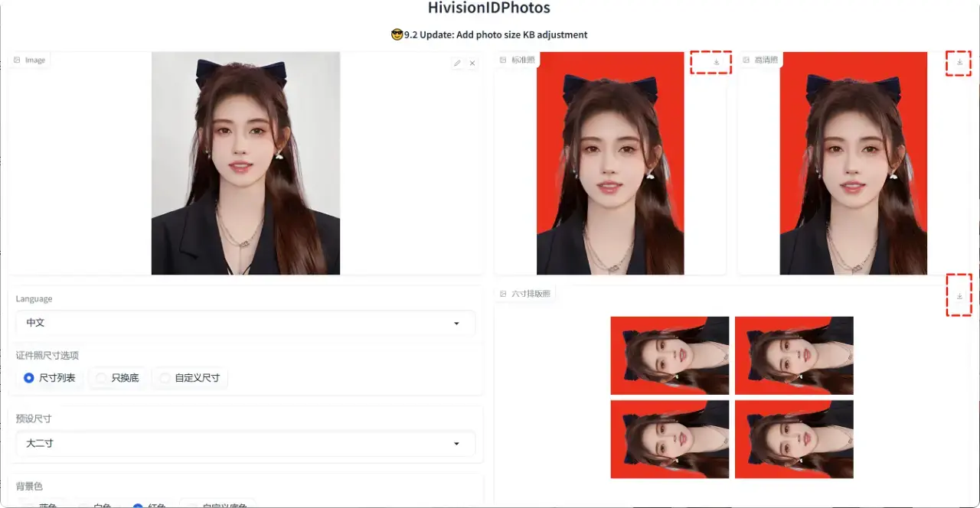Click the HivisionIDPhotos page title
This screenshot has width=980, height=508.
coord(488,8)
